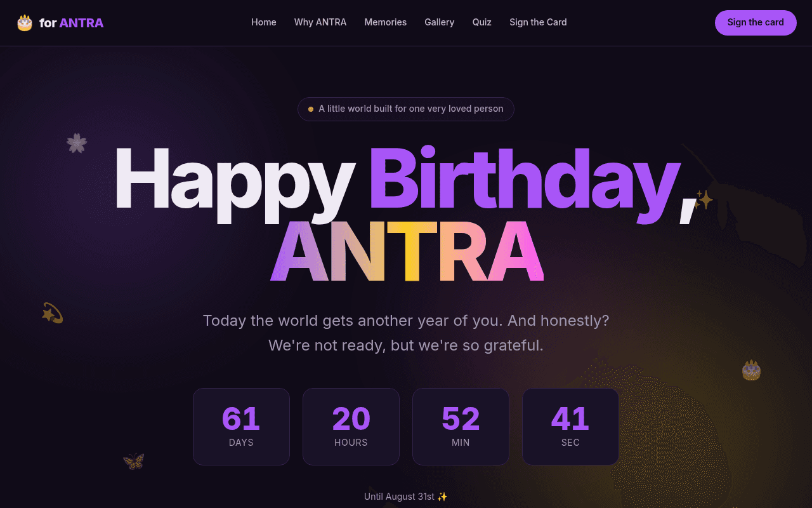
Task: Go to the Why ANTRA section
Action: point(320,22)
